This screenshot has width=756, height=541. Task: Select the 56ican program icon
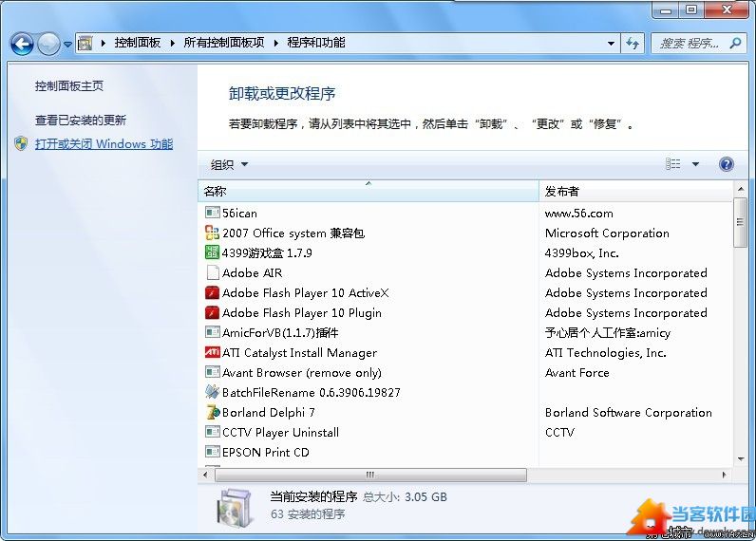[x=212, y=213]
